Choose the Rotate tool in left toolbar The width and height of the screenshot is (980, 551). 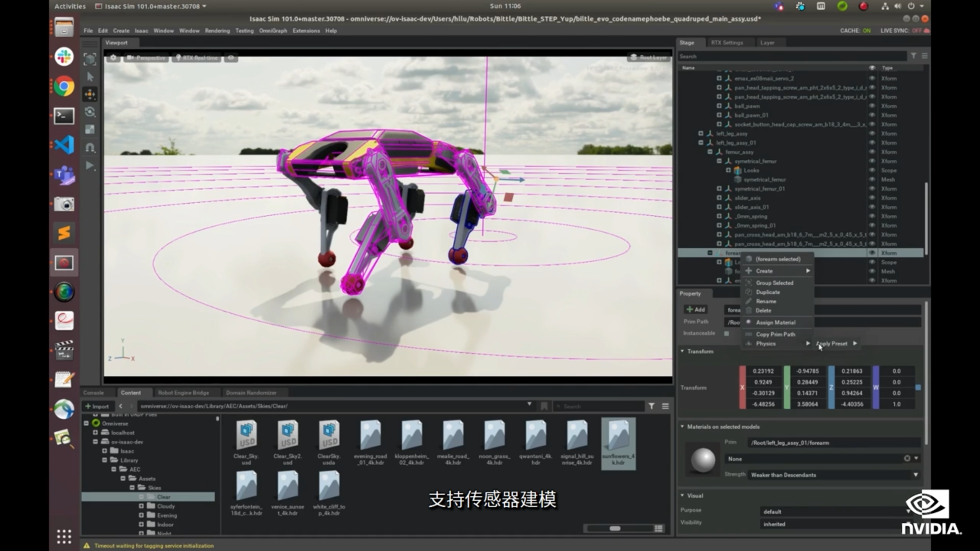coord(90,112)
